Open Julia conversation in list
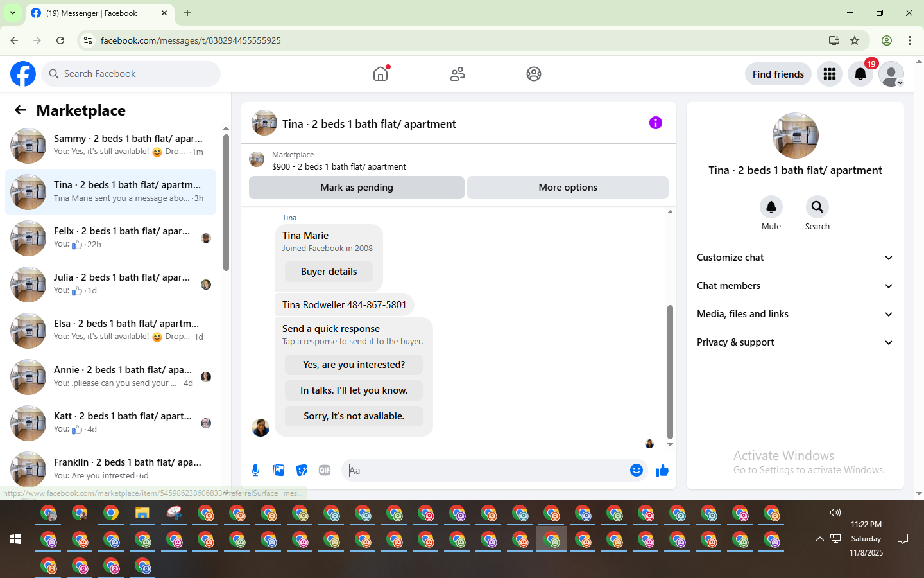This screenshot has height=578, width=924. [x=110, y=285]
